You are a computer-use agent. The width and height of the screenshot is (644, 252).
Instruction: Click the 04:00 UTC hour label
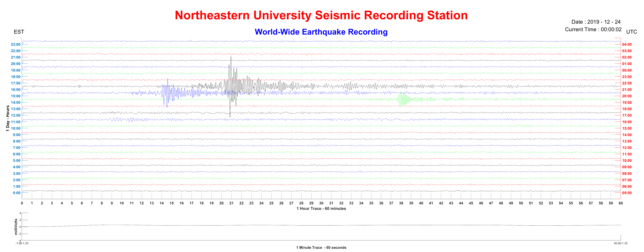coord(627,44)
